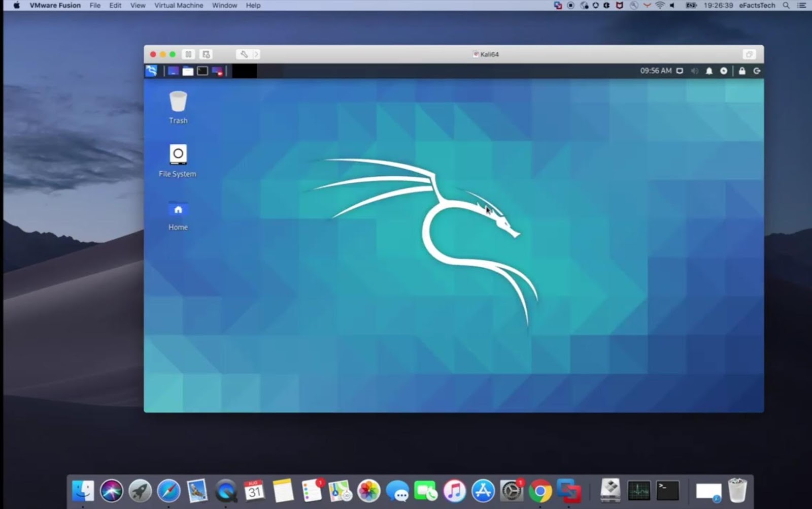Screen dimensions: 812x509
Task: Open Reminders from the Dock
Action: (312, 491)
